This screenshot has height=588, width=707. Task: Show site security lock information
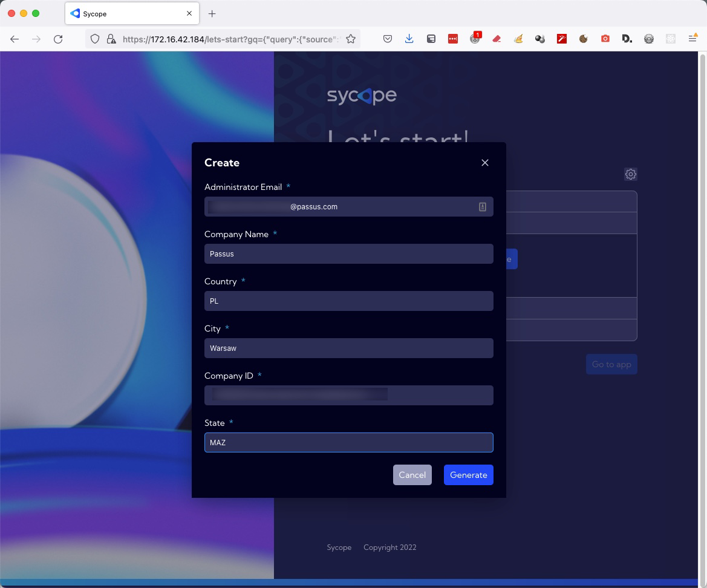pos(111,39)
